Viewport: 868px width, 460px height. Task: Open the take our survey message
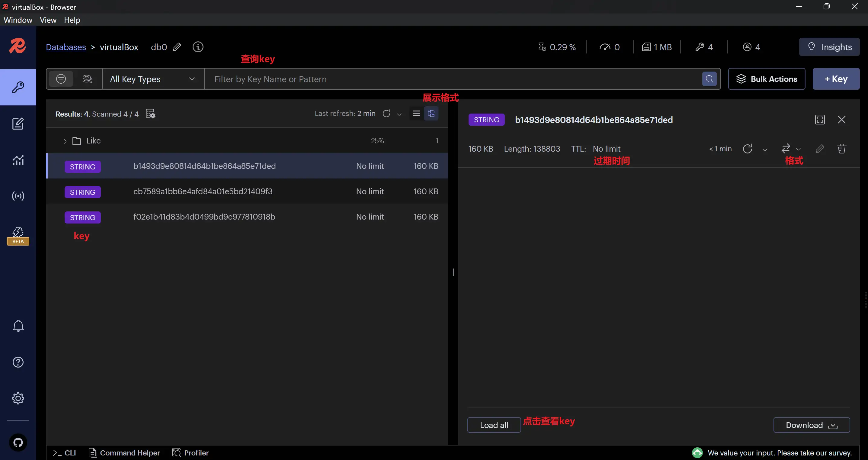[x=780, y=452]
